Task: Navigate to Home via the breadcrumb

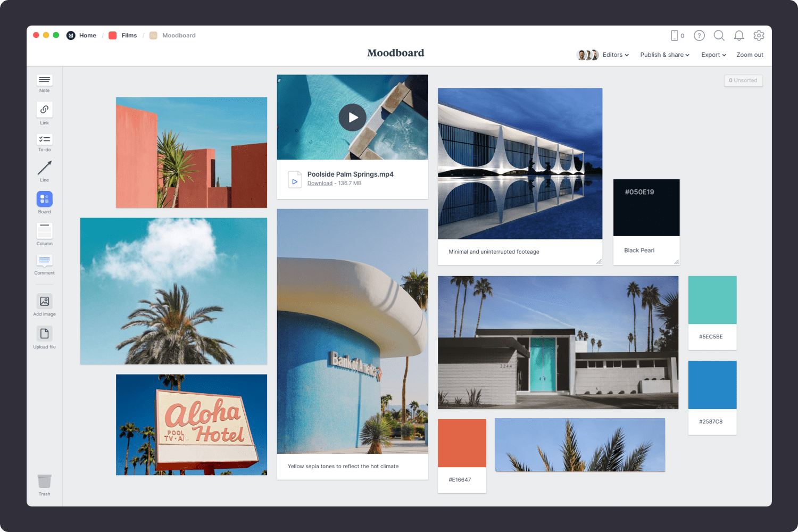Action: click(87, 35)
